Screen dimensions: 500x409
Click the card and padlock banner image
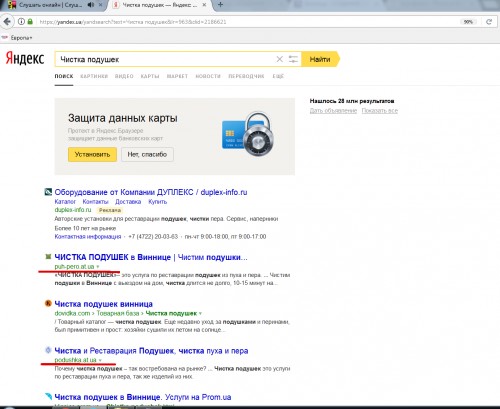click(x=248, y=134)
